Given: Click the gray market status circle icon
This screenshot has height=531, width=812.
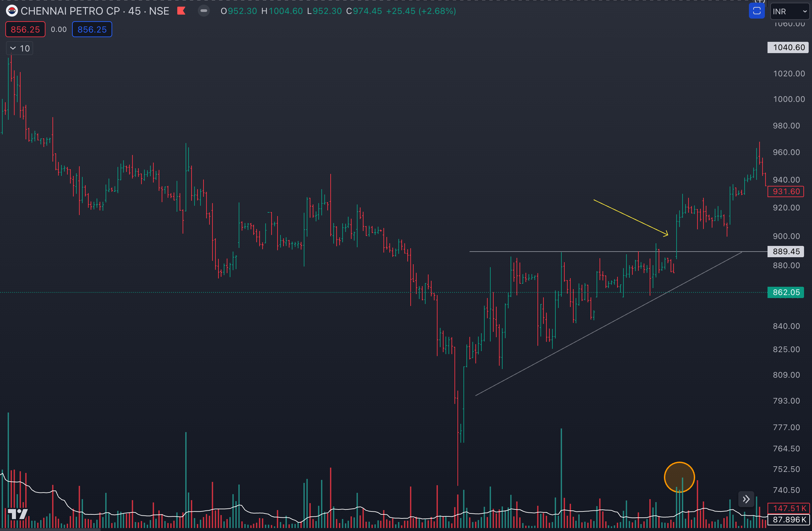Looking at the screenshot, I should tap(204, 11).
